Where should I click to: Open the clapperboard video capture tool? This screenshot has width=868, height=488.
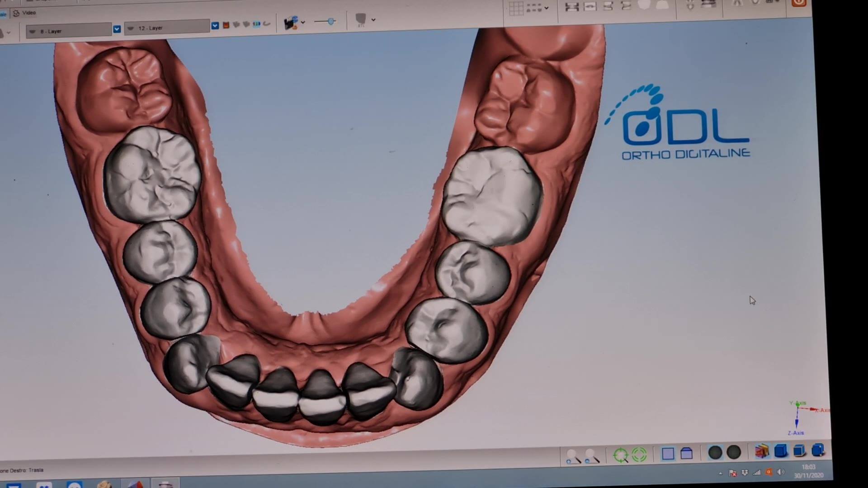291,22
